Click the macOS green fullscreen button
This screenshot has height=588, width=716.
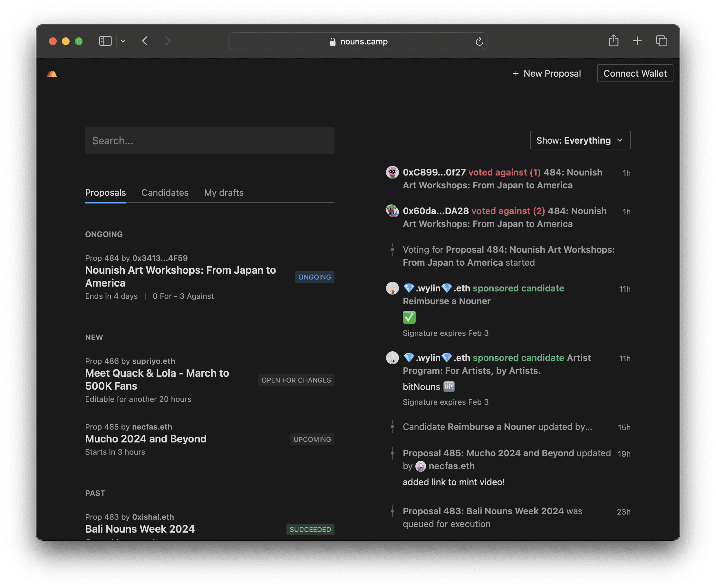(x=79, y=41)
